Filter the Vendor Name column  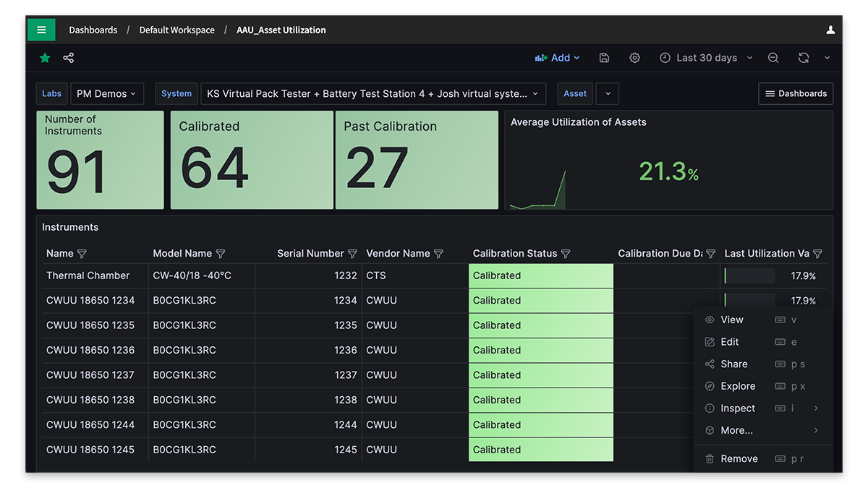tap(438, 254)
